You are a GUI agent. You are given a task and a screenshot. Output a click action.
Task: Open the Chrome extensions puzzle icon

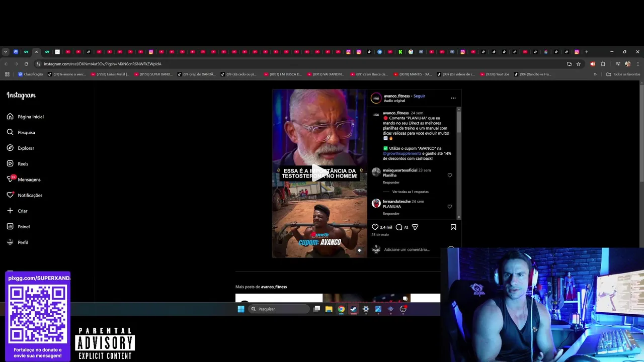[603, 64]
